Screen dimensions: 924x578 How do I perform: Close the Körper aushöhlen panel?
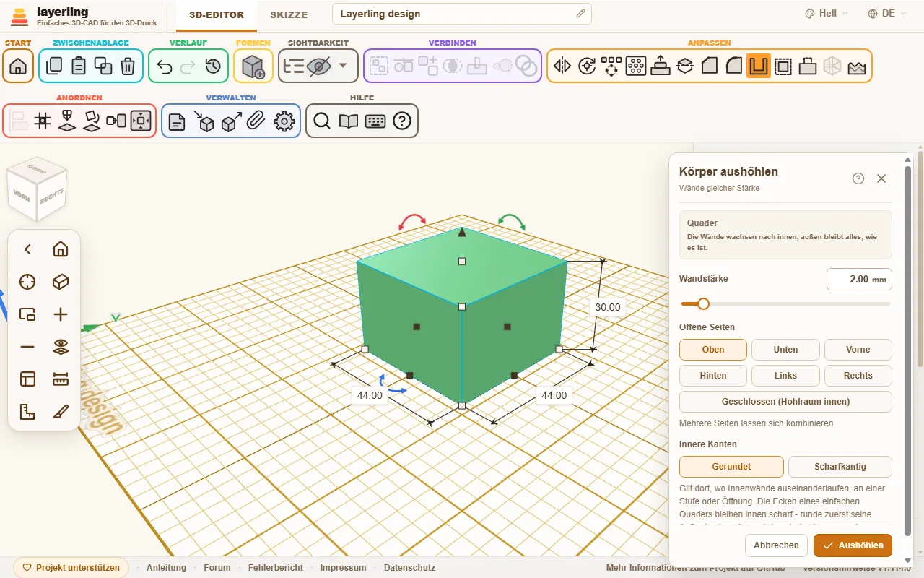(881, 178)
